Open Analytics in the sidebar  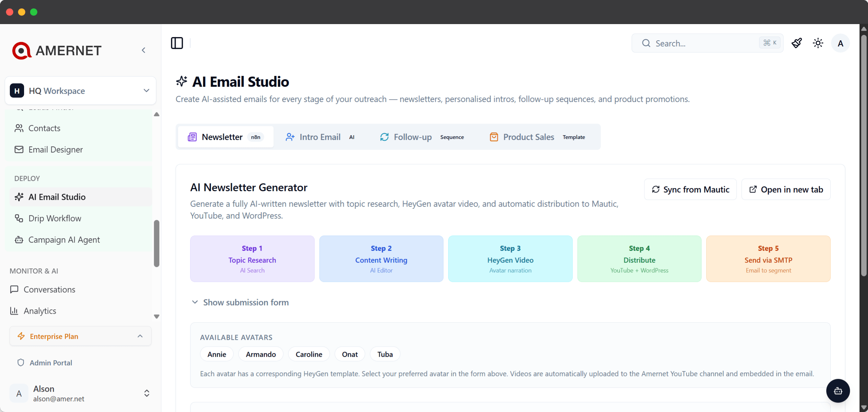(78, 311)
